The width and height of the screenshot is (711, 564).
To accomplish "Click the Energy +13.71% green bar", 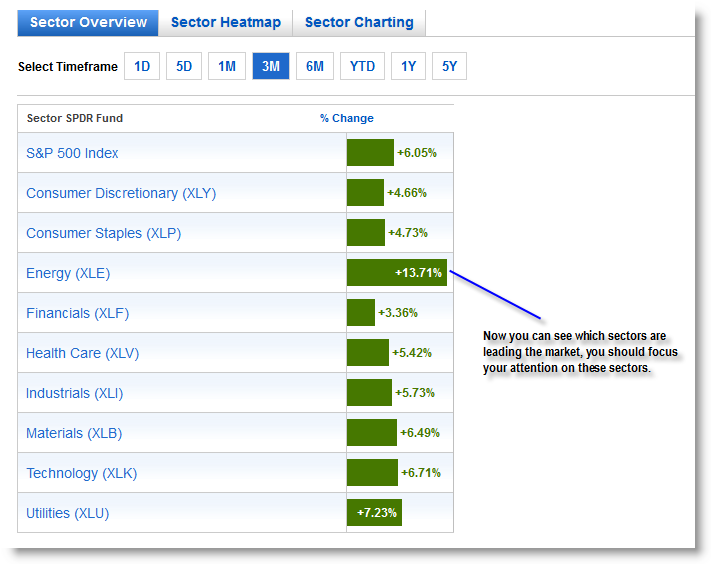I will (x=397, y=272).
